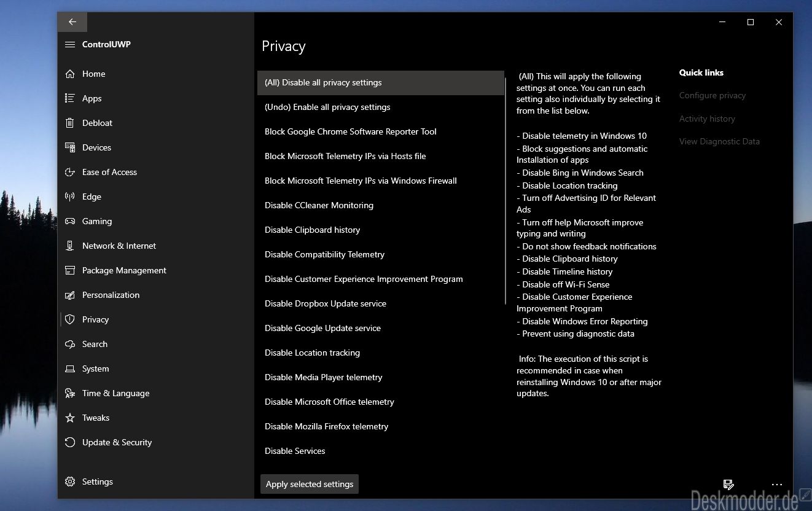Viewport: 812px width, 511px height.
Task: Select Disable Google Update service
Action: tap(381, 328)
